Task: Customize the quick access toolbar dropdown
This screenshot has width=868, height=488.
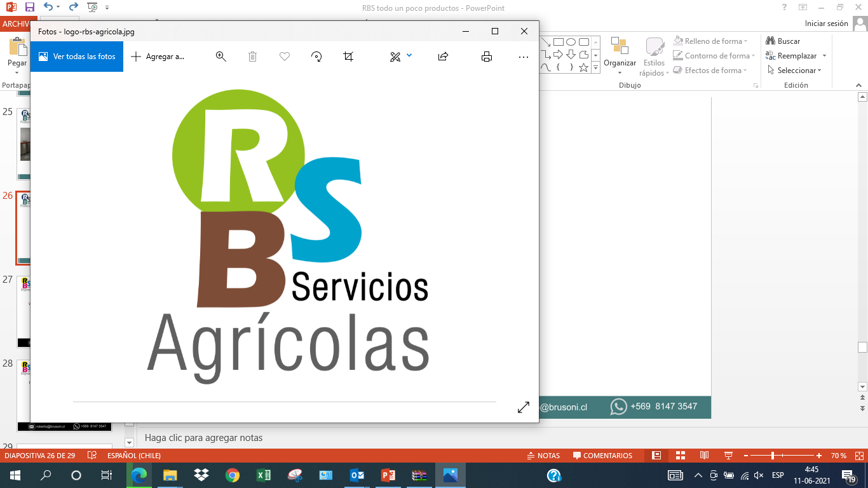Action: (x=107, y=8)
